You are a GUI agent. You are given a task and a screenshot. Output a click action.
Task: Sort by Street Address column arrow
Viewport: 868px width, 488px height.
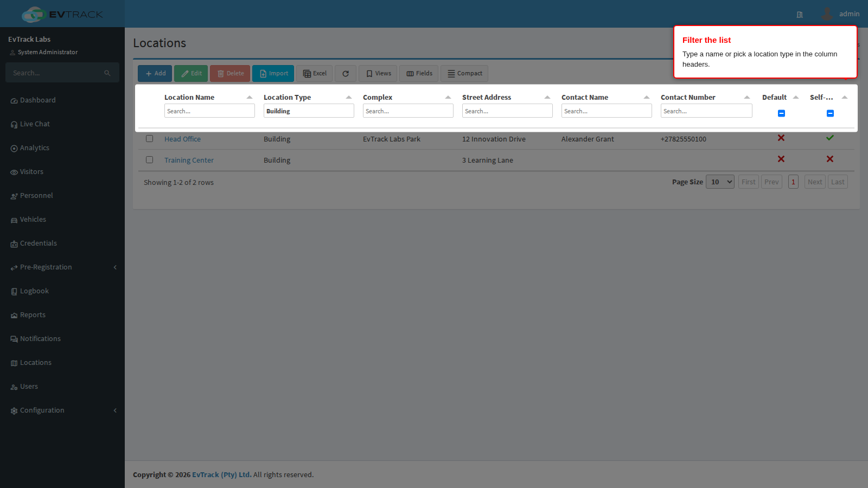coord(547,98)
